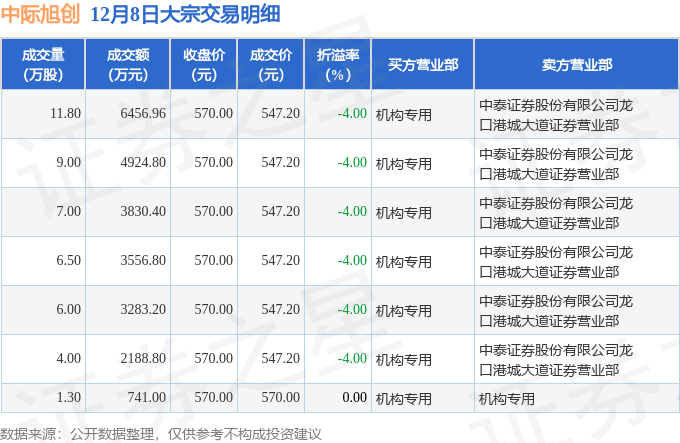The width and height of the screenshot is (680, 443).
Task: Click 570.00 closing price in 9.00 row
Action: tap(213, 163)
